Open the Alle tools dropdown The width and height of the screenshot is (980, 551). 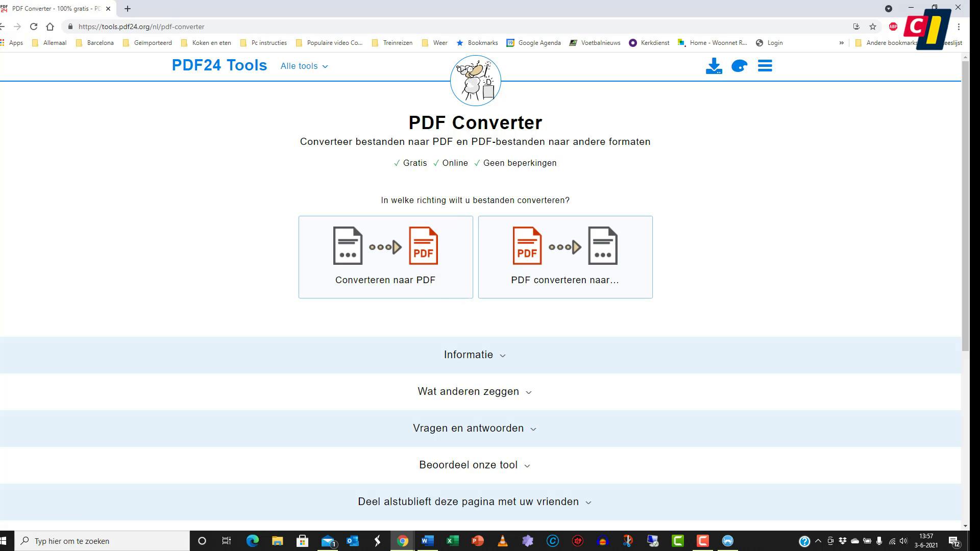pos(304,66)
